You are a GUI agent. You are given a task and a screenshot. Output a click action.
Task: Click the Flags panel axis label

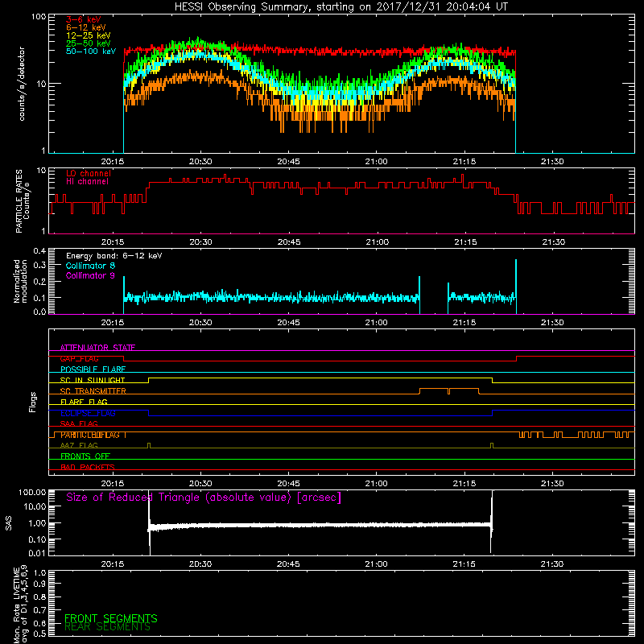33,402
